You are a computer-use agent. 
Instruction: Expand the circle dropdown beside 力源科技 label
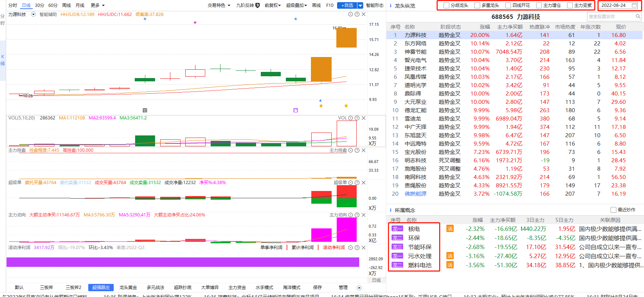(33, 14)
